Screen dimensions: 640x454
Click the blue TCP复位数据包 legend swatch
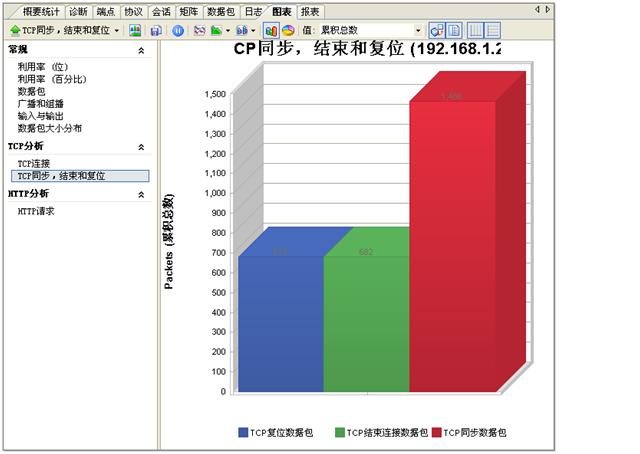pos(243,432)
